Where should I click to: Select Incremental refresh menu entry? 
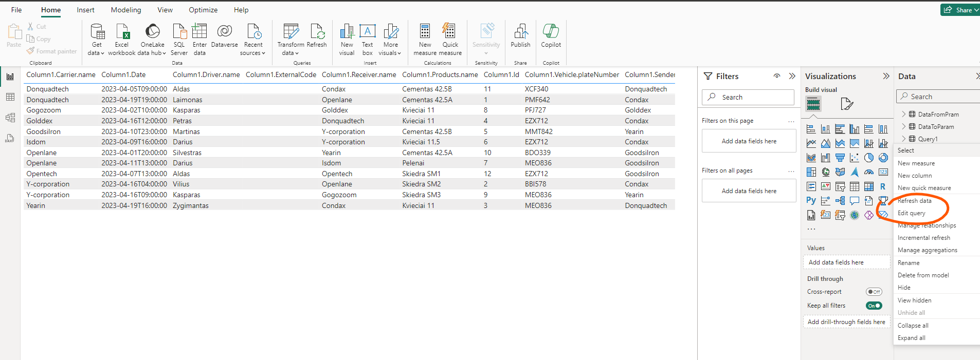pos(924,238)
